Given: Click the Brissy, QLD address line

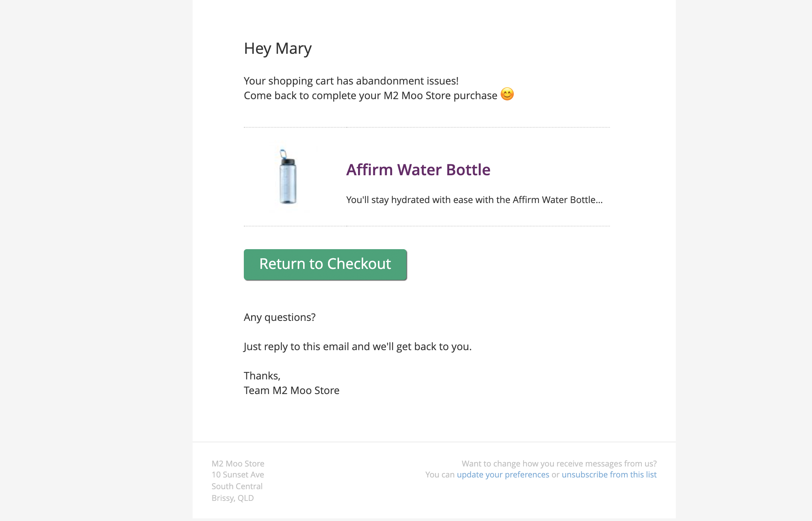Looking at the screenshot, I should tap(233, 498).
